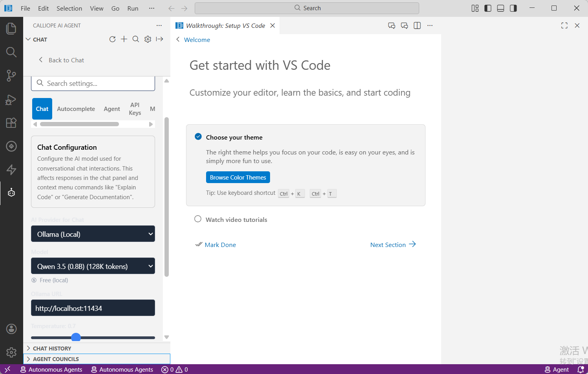
Task: Click the search icon in Chat header
Action: pyautogui.click(x=136, y=39)
